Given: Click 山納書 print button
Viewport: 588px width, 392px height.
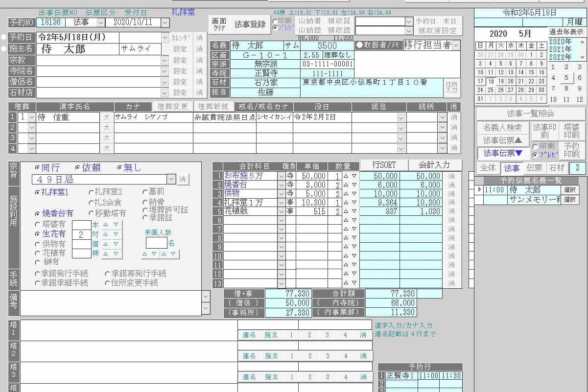Looking at the screenshot, I should [310, 22].
